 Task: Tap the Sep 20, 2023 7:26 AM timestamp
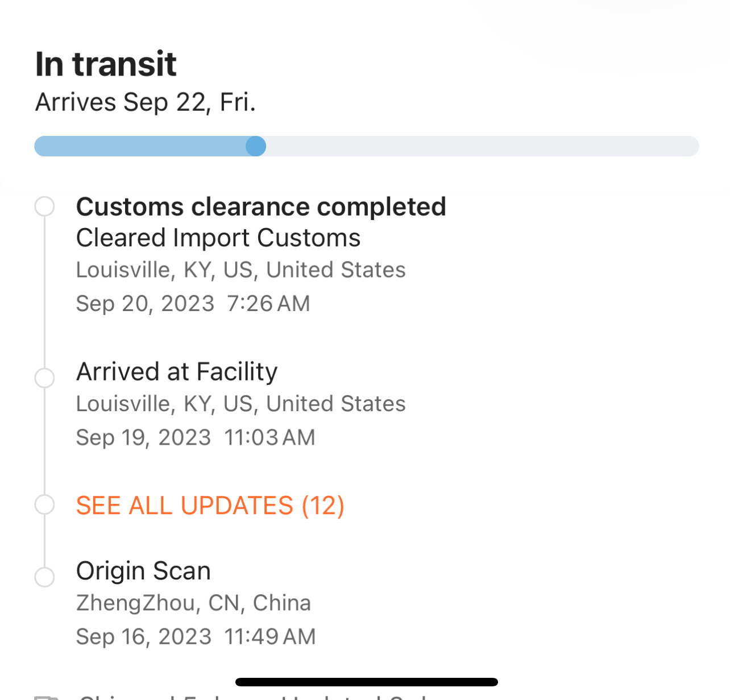[x=193, y=304]
